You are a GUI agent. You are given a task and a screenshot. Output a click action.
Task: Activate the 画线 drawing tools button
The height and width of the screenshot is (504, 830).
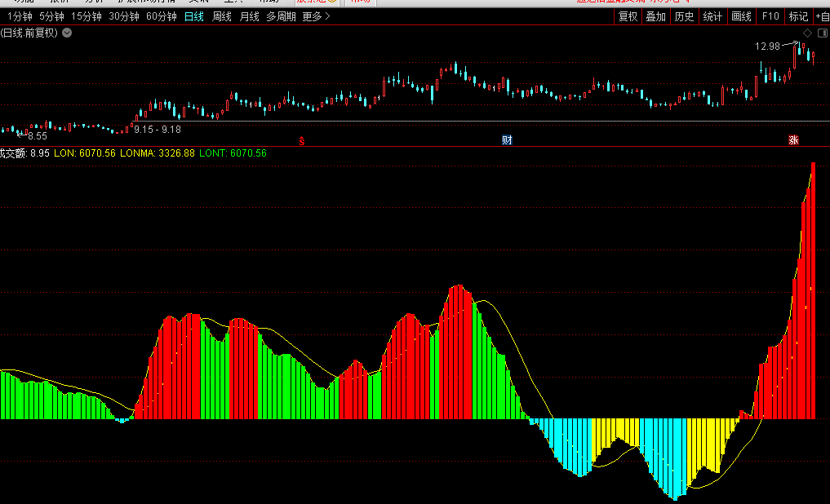741,16
